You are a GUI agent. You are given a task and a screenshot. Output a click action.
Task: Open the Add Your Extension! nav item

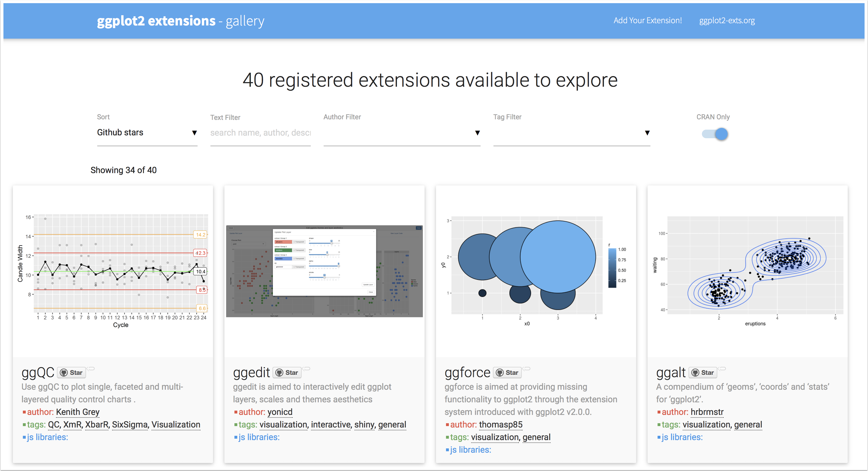point(647,21)
